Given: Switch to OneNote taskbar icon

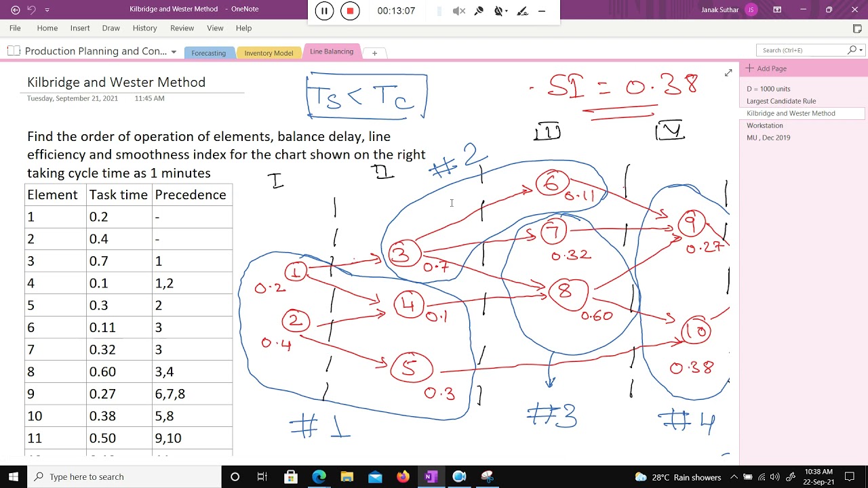Looking at the screenshot, I should point(431,476).
